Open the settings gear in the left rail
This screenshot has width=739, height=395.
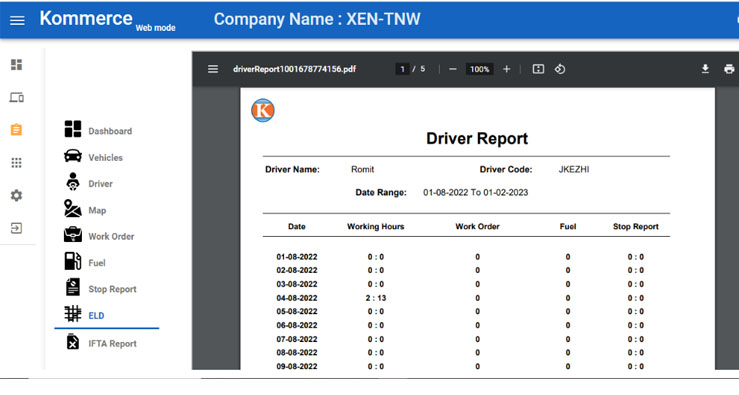tap(16, 195)
